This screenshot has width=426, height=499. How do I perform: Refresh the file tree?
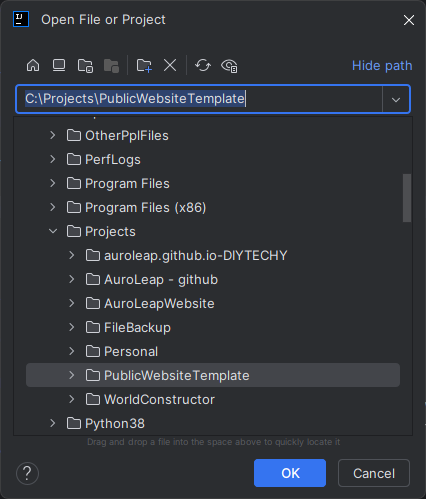point(203,65)
